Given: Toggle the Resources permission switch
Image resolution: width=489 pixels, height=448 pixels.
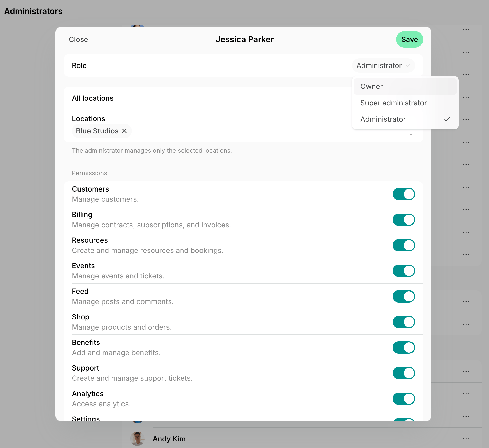Looking at the screenshot, I should click(404, 245).
